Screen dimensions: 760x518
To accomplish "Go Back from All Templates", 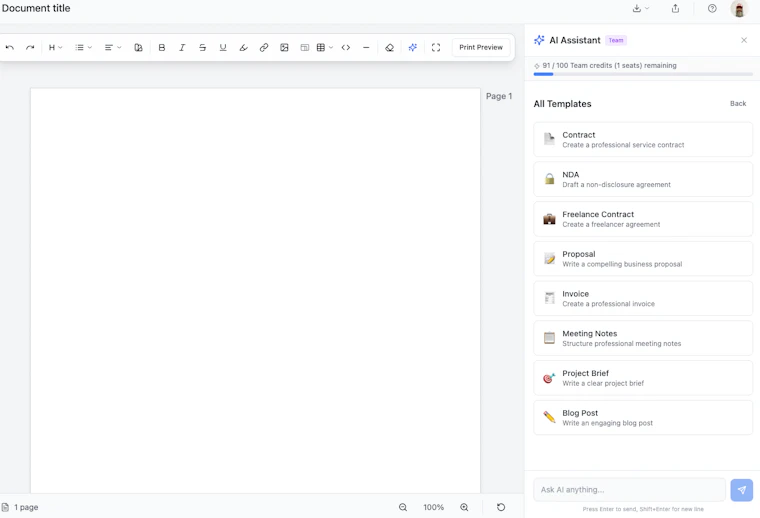I will tap(738, 104).
